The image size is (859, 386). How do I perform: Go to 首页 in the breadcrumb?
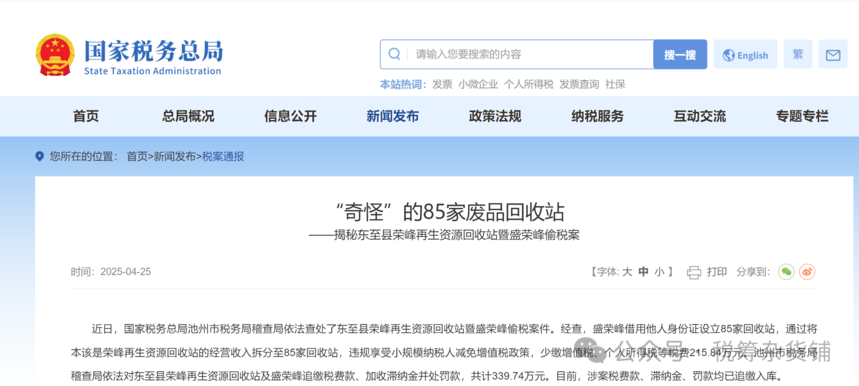tap(137, 157)
